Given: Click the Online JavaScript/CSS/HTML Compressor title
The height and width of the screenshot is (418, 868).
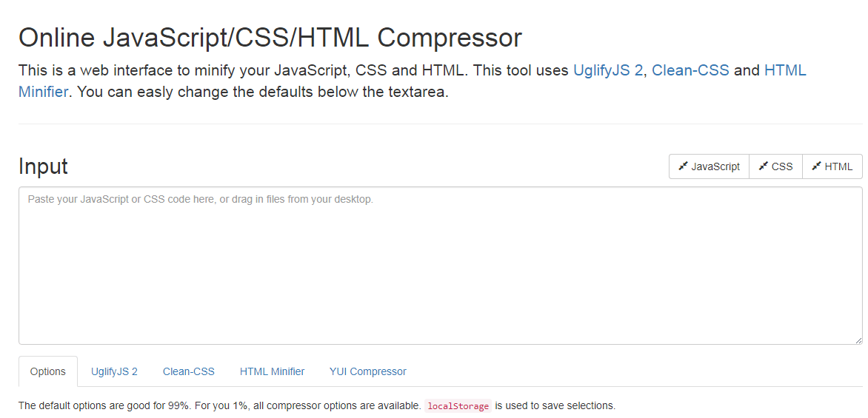Looking at the screenshot, I should pos(270,38).
